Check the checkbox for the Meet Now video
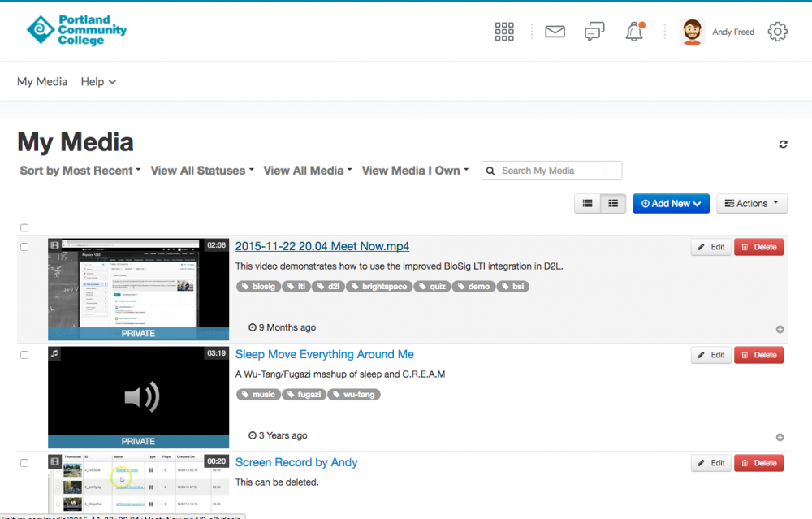 pyautogui.click(x=24, y=247)
